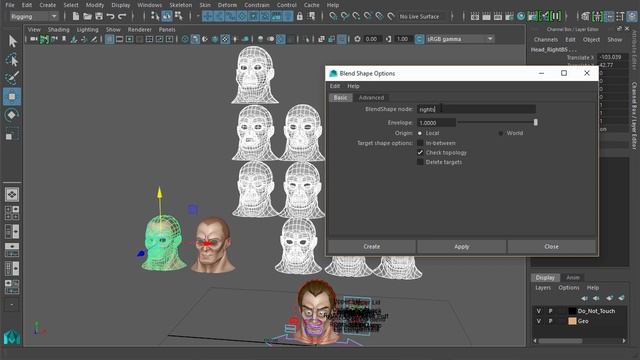Click the Envelope value field

click(x=436, y=122)
